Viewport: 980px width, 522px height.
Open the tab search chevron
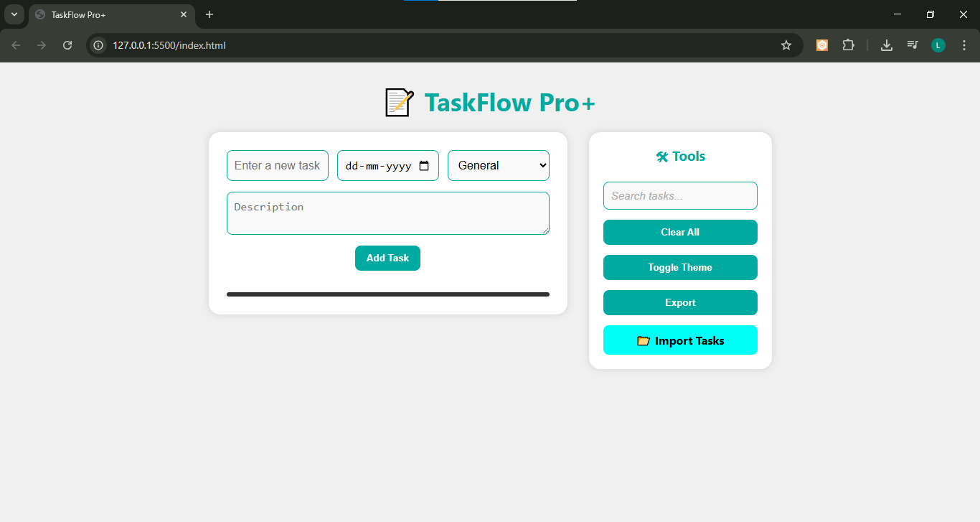14,14
